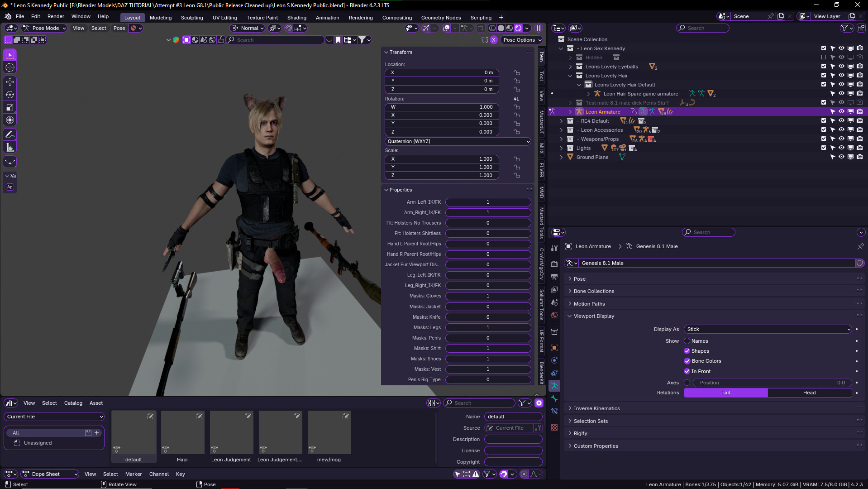The width and height of the screenshot is (868, 489).
Task: Open asset browser settings gear icon
Action: pyautogui.click(x=539, y=403)
